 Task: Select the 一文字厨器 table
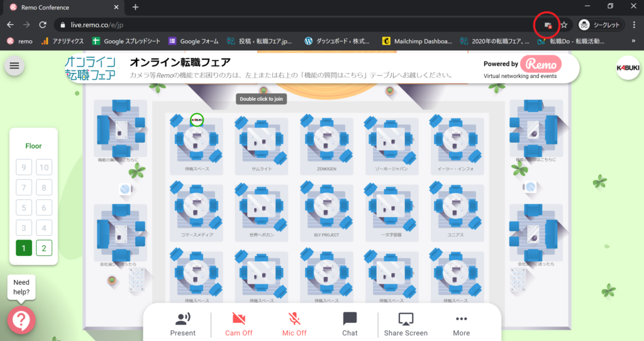click(x=391, y=211)
